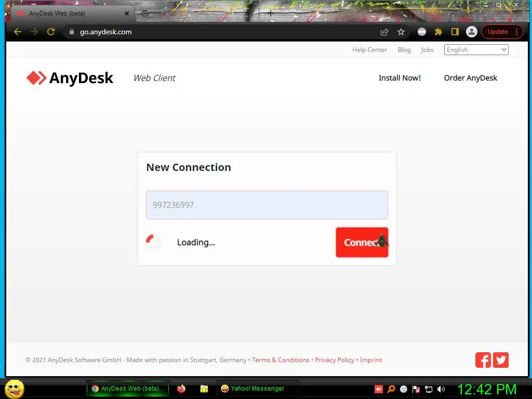Open the Jobs link
This screenshot has width=532, height=399.
[x=427, y=50]
